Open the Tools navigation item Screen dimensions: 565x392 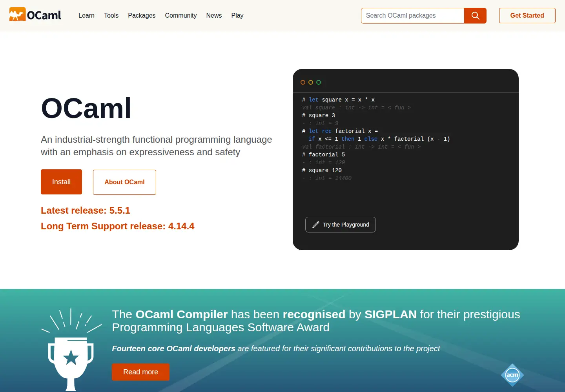pos(111,16)
